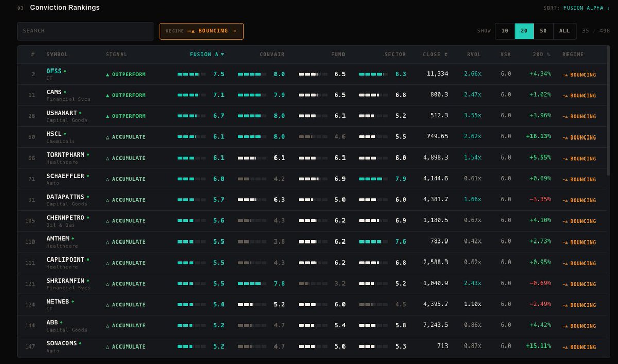Sort by 20D % column header
618x364 pixels.
click(542, 54)
